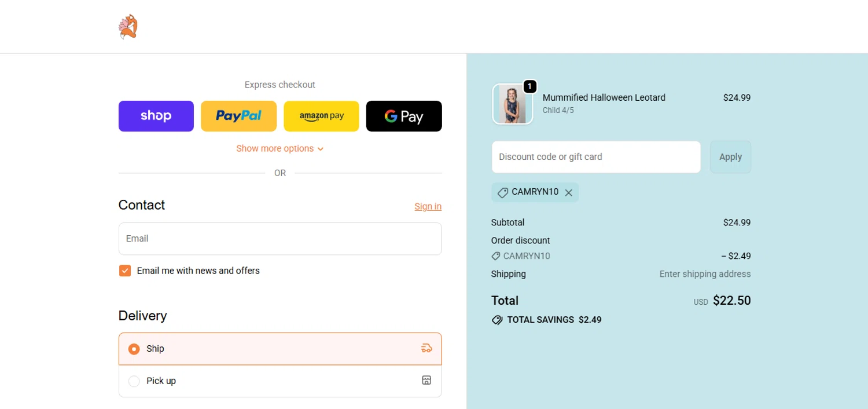Click the store pickup icon
The image size is (868, 409).
(x=426, y=380)
